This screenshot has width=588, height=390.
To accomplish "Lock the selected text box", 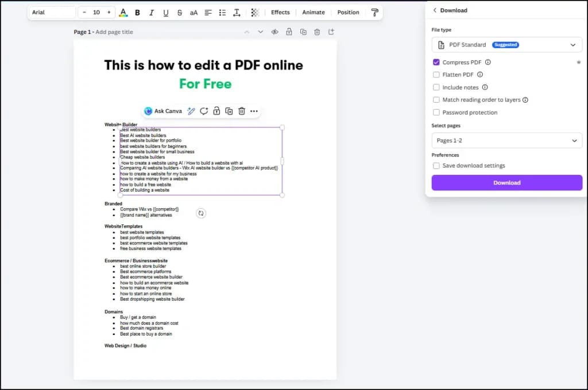I will pyautogui.click(x=216, y=111).
